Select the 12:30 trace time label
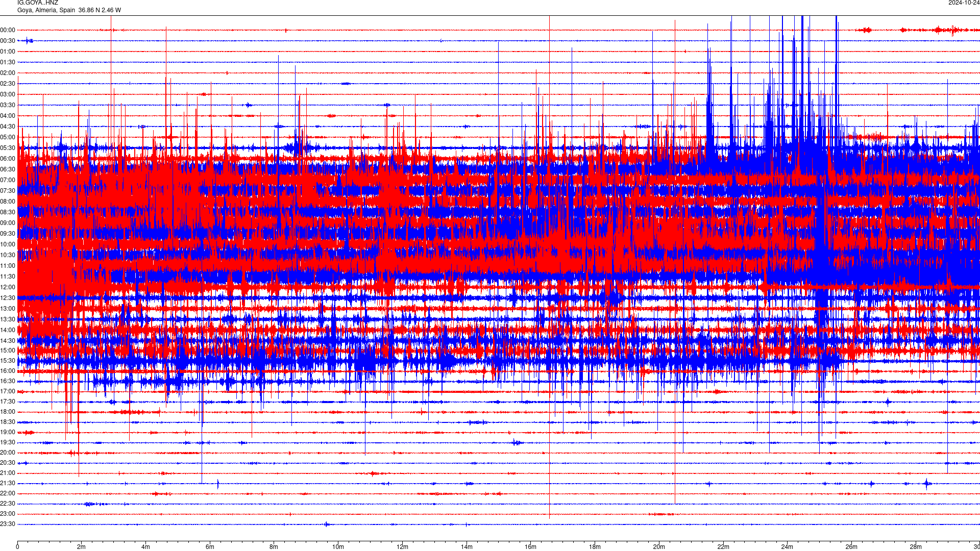The image size is (980, 551). pos(8,298)
